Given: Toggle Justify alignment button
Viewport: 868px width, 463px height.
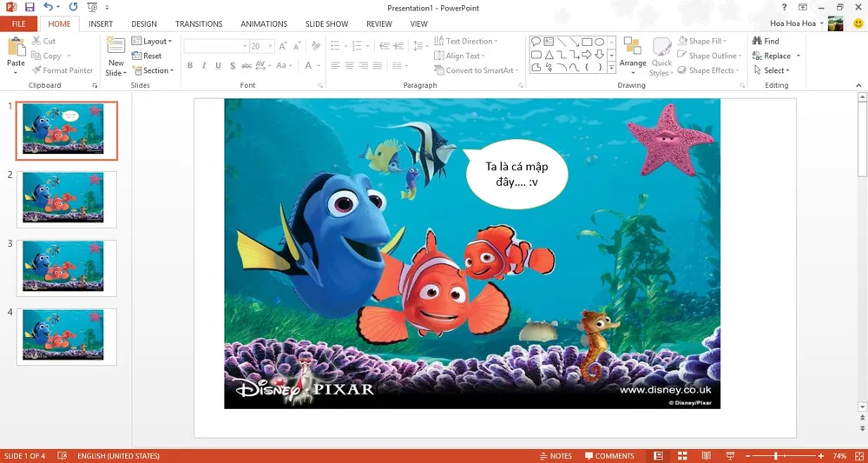Looking at the screenshot, I should pyautogui.click(x=378, y=65).
